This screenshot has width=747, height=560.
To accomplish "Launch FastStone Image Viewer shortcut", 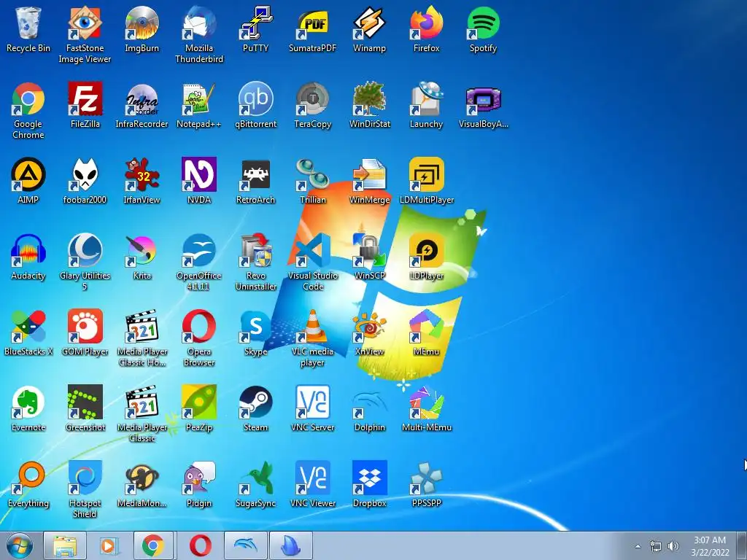I will (x=85, y=23).
